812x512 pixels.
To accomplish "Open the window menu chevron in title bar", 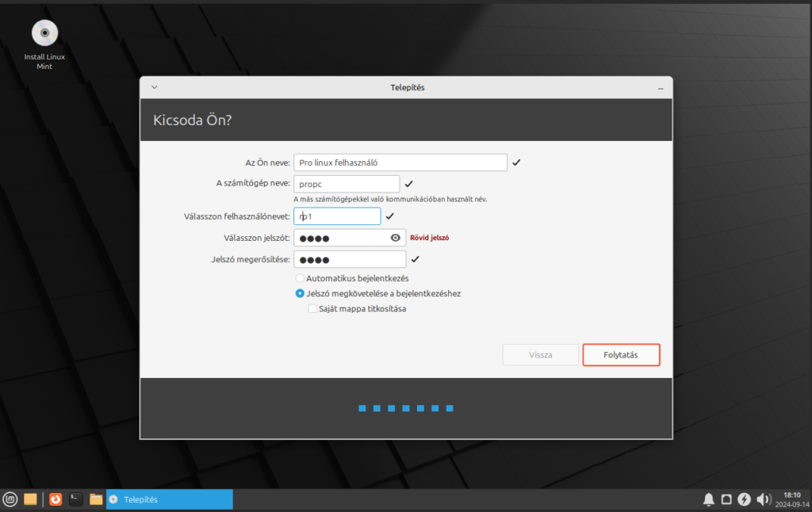I will [x=155, y=87].
